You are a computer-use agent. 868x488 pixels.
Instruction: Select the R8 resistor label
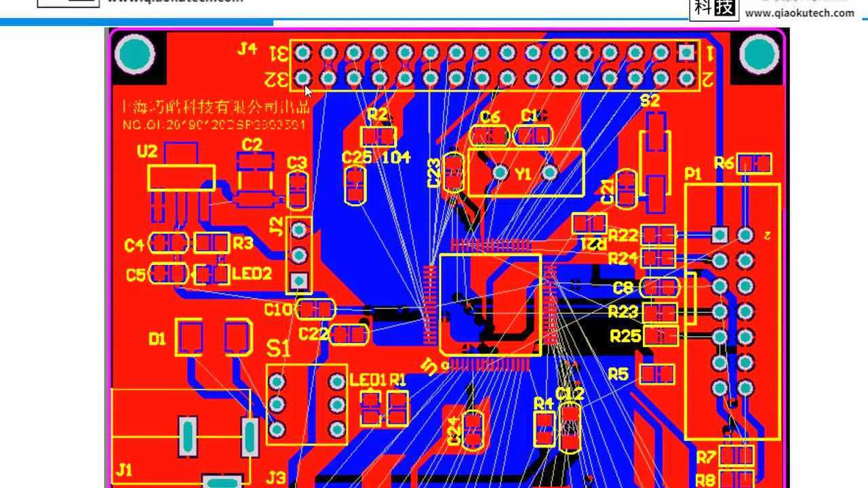tap(705, 481)
